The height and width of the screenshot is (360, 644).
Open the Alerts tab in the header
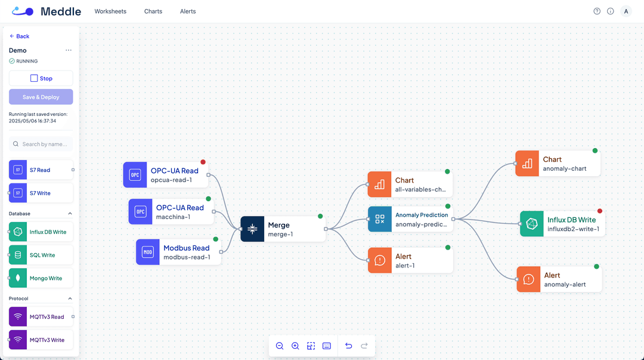[x=187, y=11]
